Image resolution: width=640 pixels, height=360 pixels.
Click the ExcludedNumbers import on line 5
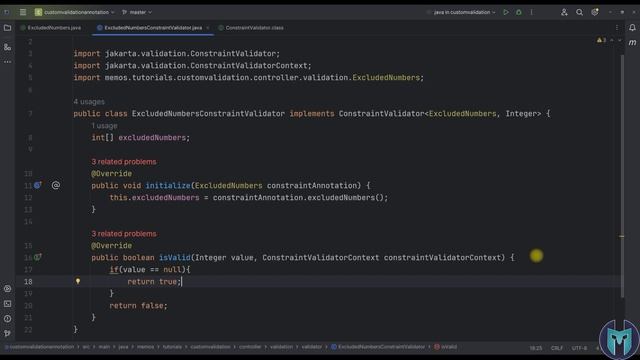point(386,78)
